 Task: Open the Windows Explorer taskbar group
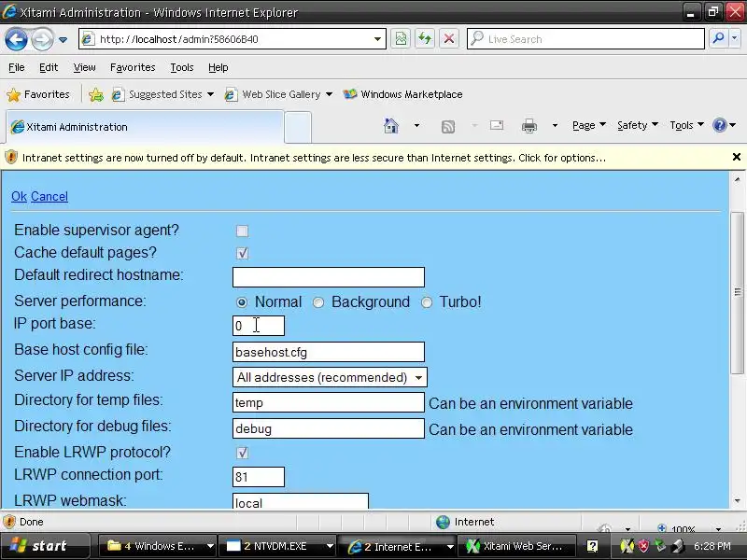(157, 546)
